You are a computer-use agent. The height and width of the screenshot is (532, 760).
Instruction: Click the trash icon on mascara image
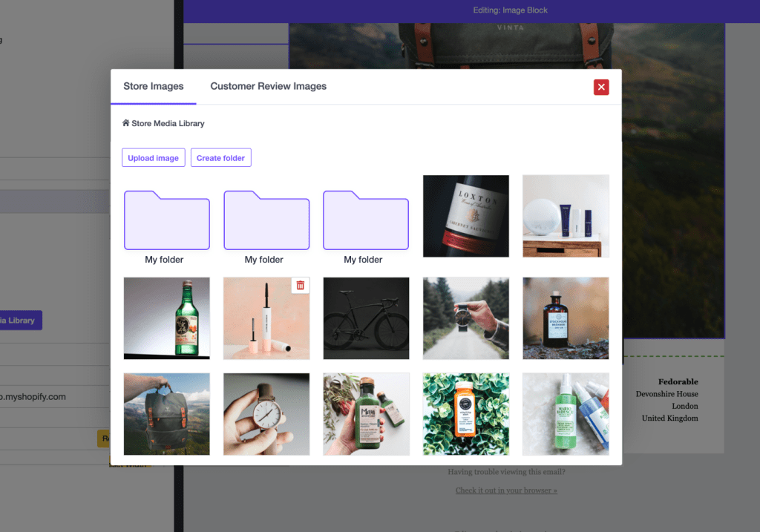[x=300, y=286]
